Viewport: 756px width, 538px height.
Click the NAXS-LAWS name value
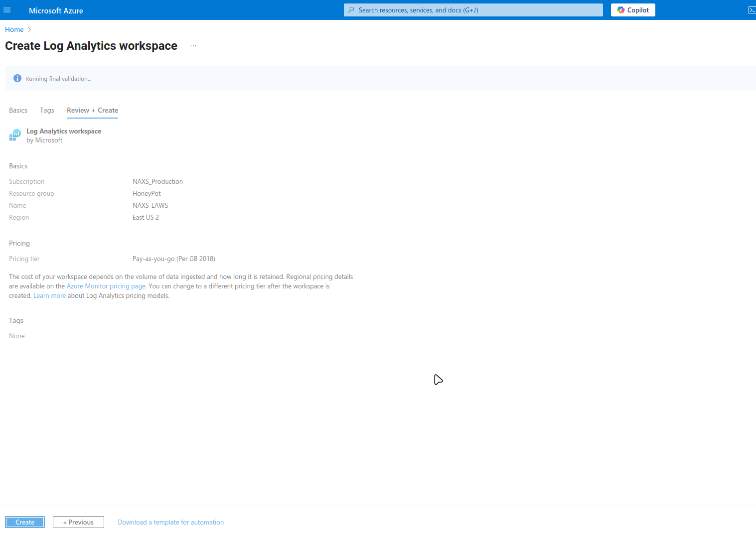[x=151, y=205]
